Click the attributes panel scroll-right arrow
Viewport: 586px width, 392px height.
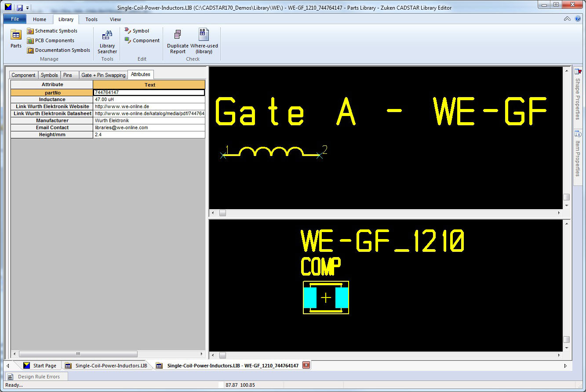(202, 354)
